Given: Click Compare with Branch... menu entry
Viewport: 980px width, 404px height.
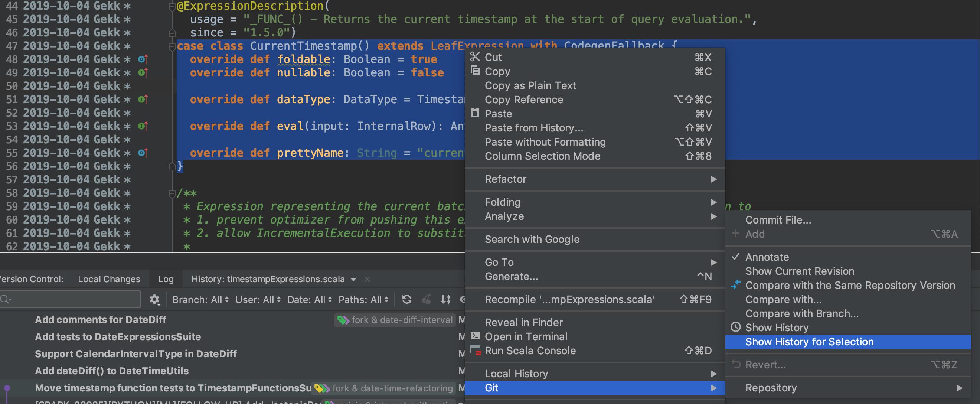Looking at the screenshot, I should click(801, 313).
